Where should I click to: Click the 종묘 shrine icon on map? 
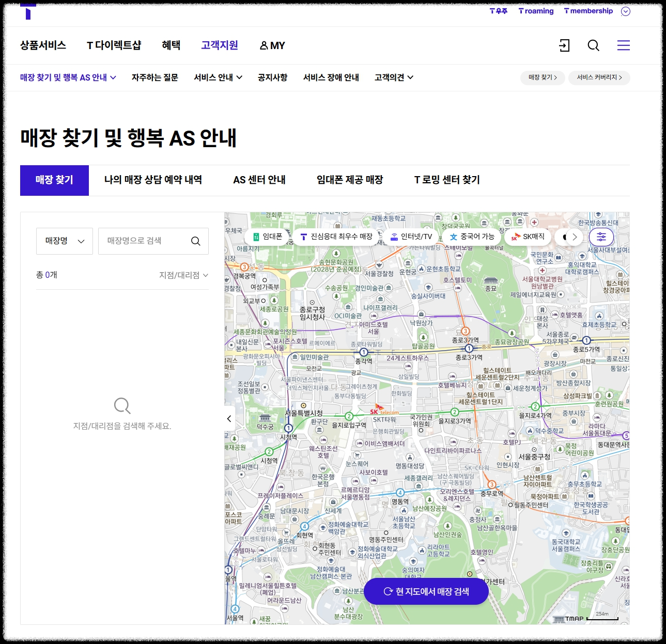click(491, 280)
